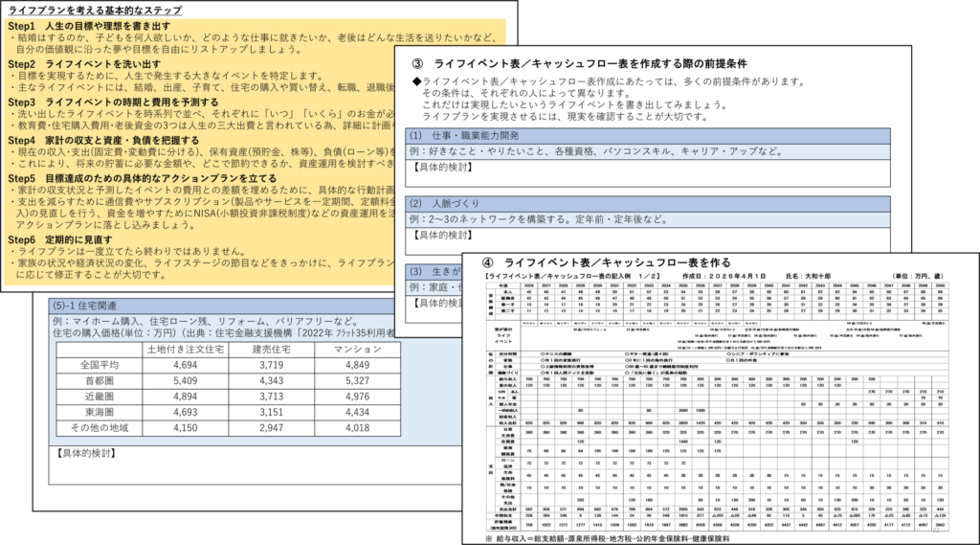The image size is (980, 545).
Task: Click 【具体的検討】 box under 仕事・職業能力開発
Action: pyautogui.click(x=648, y=173)
